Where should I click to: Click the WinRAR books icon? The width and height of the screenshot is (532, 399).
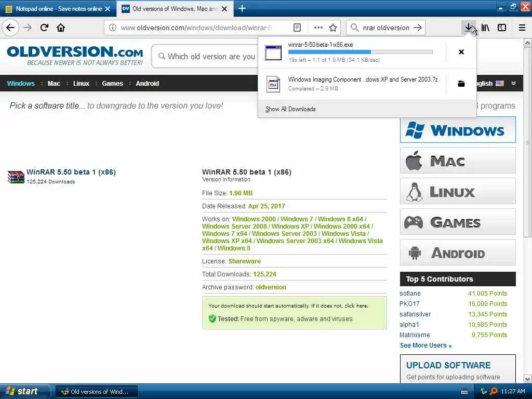point(16,177)
